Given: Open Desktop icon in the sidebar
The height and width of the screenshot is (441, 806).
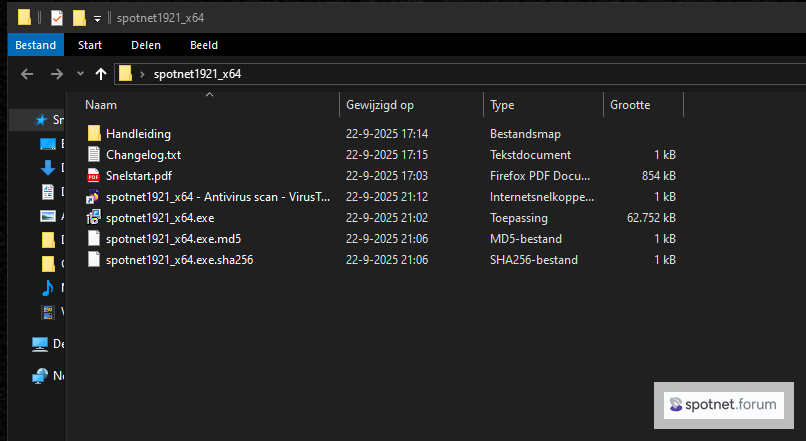Looking at the screenshot, I should point(48,144).
